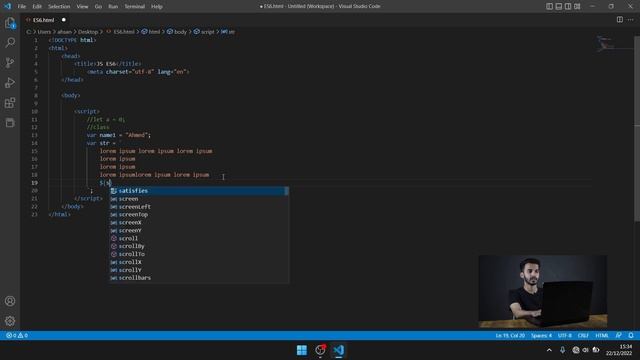Open the Source Control view
The width and height of the screenshot is (640, 360).
[x=10, y=62]
